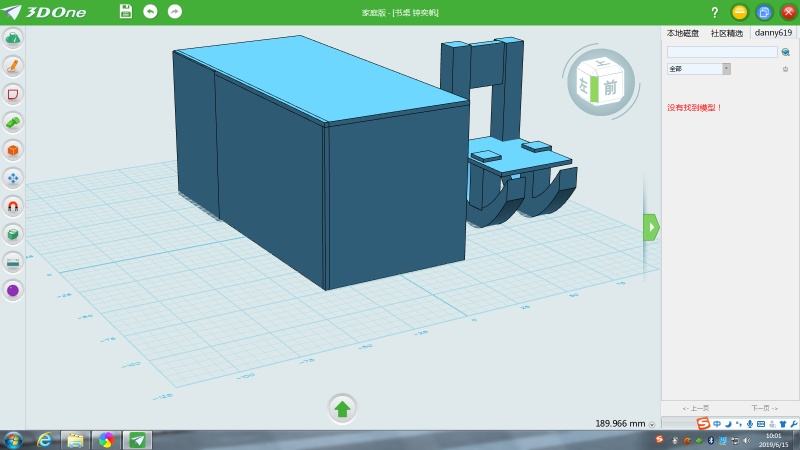Viewport: 800px width, 450px height.
Task: Open the Sogou skin shirt icon
Action: click(x=783, y=424)
